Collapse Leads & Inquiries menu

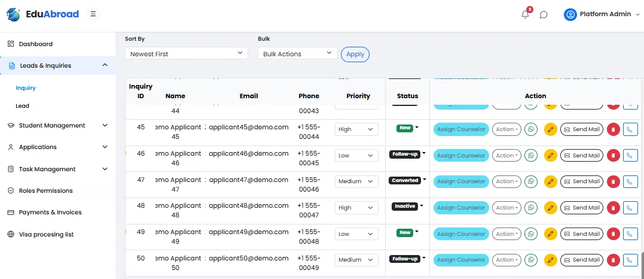click(57, 65)
